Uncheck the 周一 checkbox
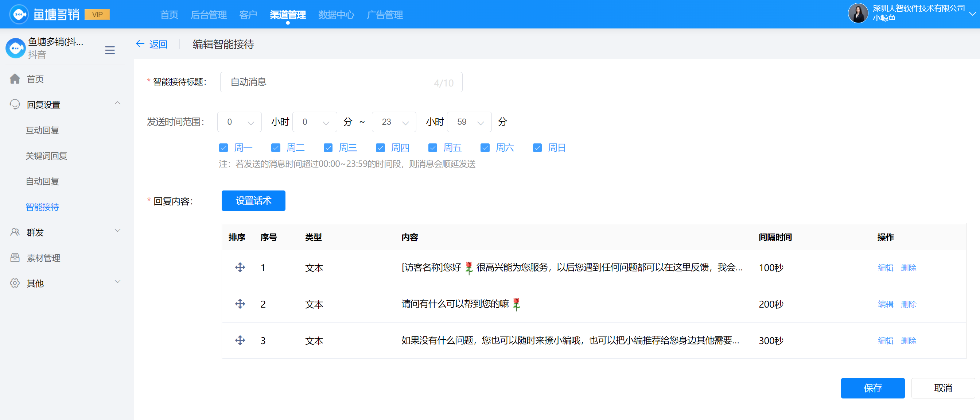 223,148
